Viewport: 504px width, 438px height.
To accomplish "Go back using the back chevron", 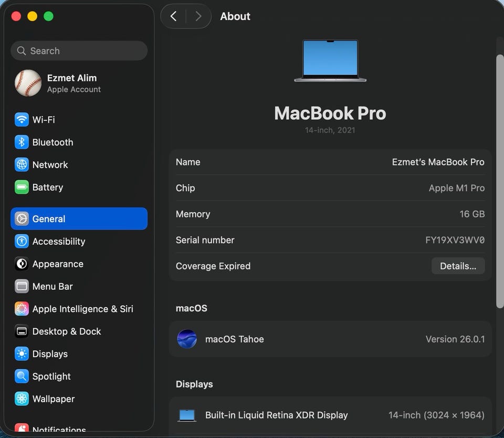I will (x=174, y=16).
